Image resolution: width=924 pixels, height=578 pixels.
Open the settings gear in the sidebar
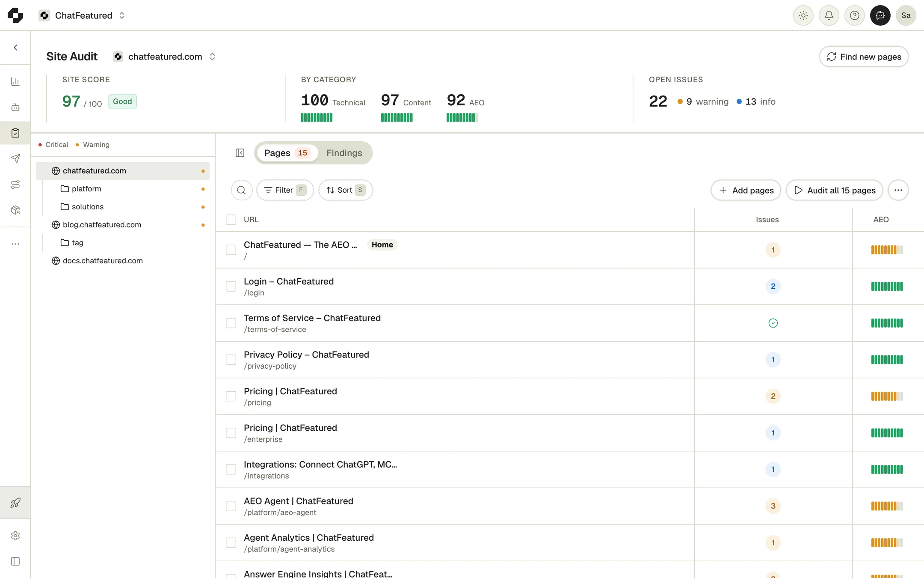coord(15,536)
